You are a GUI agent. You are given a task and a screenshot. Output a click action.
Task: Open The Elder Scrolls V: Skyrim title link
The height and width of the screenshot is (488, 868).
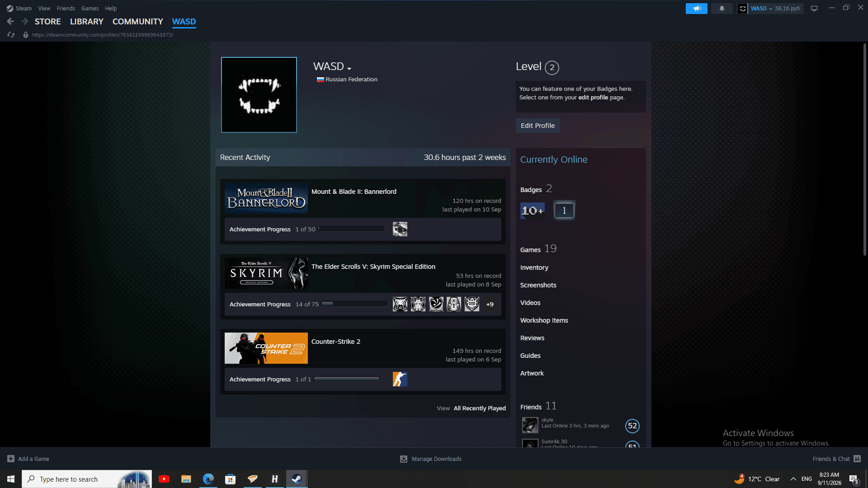click(x=373, y=267)
